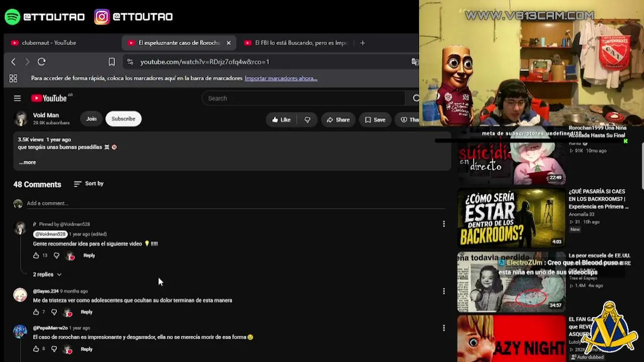Screen dimensions: 644x362
Task: Like the comment by @PepsiMan-w2o
Action: point(36,349)
